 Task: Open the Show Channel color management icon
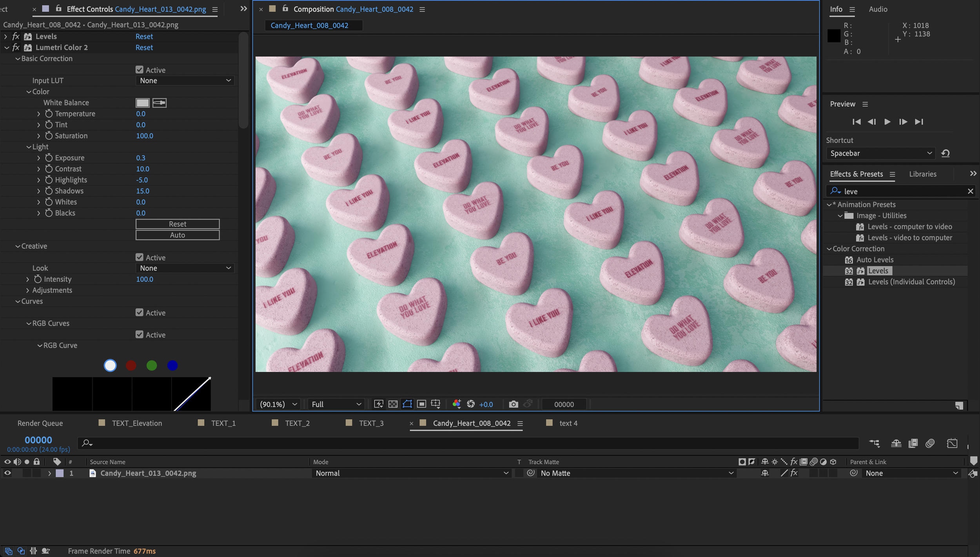[x=457, y=404]
